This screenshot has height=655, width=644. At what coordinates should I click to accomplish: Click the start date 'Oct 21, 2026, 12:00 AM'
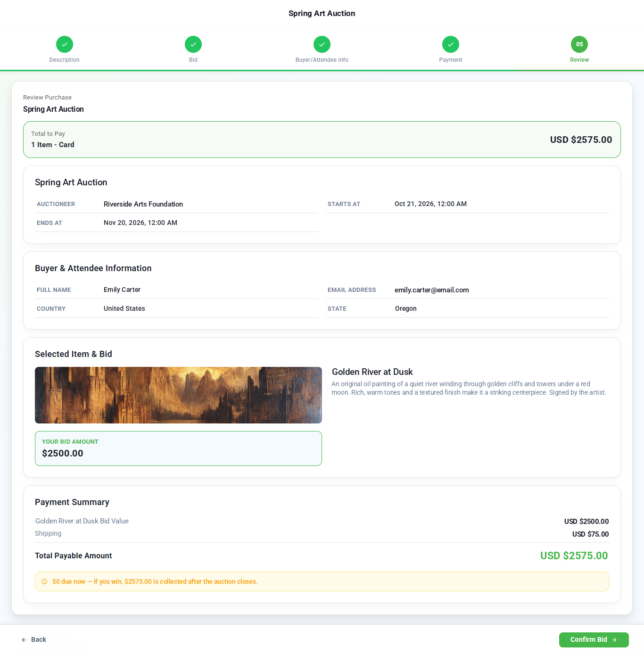(x=430, y=204)
